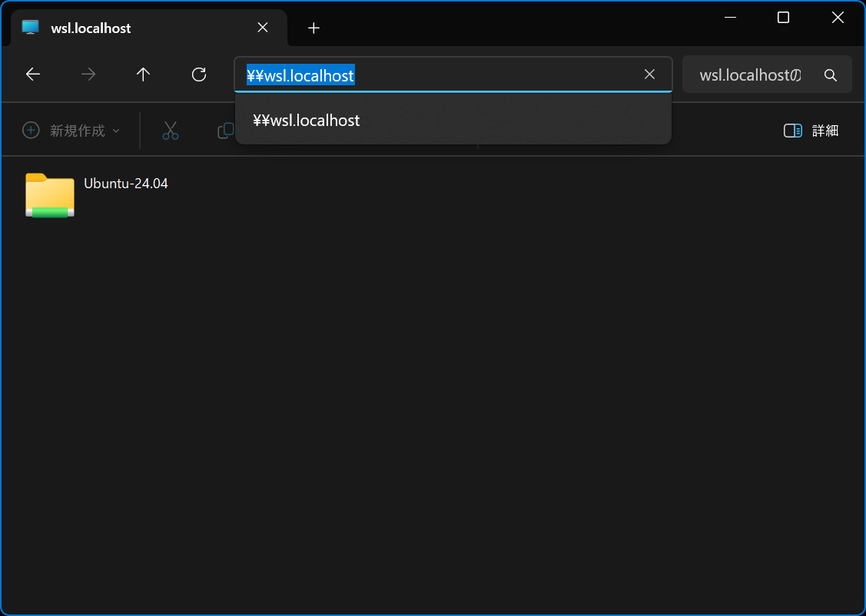
Task: Maximize the File Explorer window
Action: point(783,18)
